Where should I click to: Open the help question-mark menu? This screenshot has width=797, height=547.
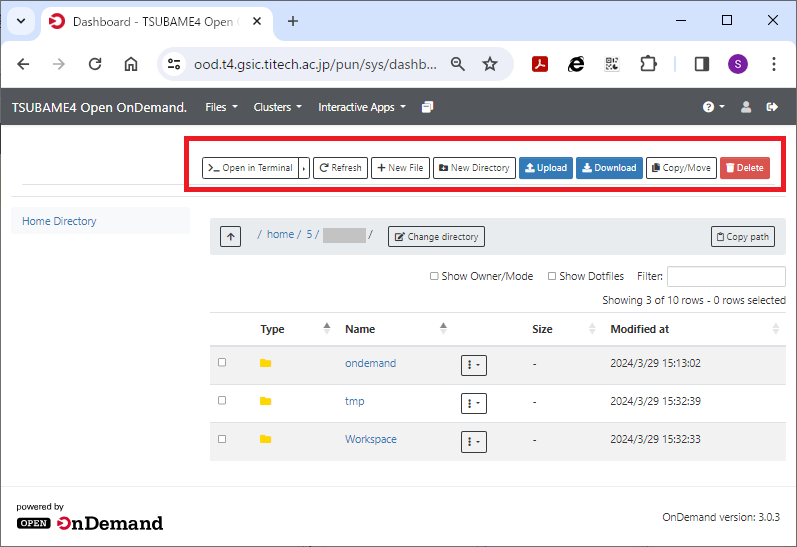point(713,107)
